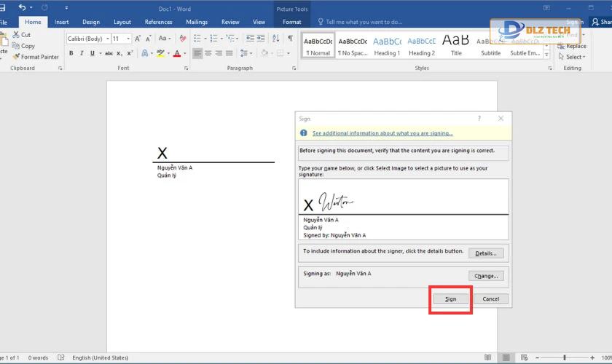Click the Sign button in the dialog

coord(450,299)
